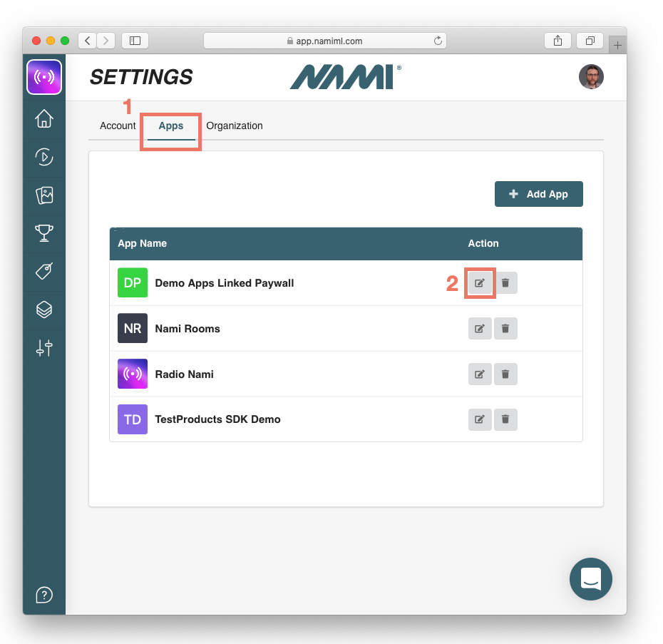Go back in Safari
Viewport: 663px width, 644px height.
88,41
